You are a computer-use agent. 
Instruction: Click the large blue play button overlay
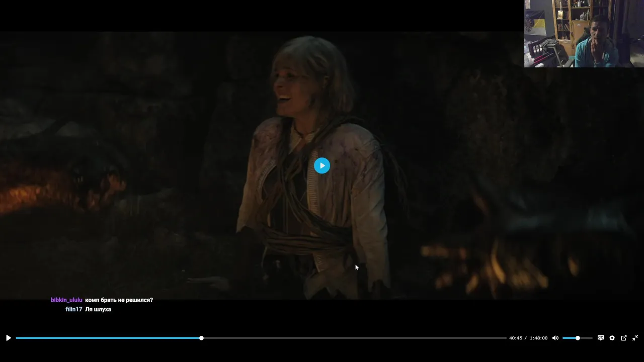coord(322,165)
